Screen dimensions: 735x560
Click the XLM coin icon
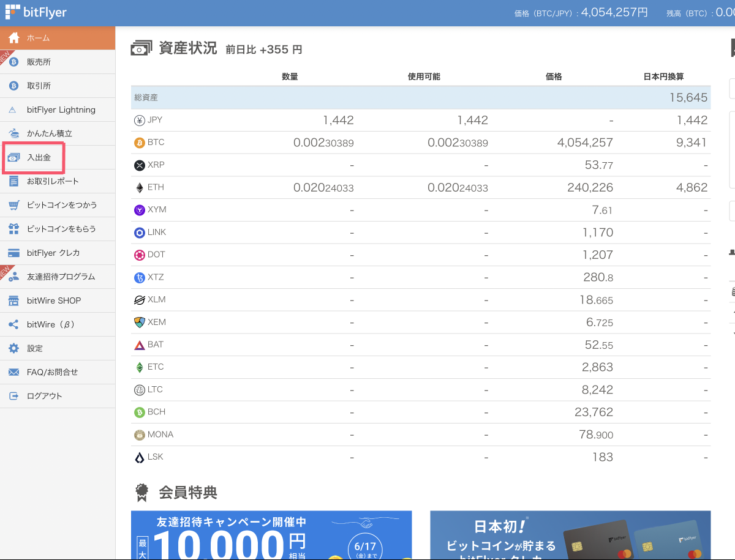pyautogui.click(x=140, y=300)
